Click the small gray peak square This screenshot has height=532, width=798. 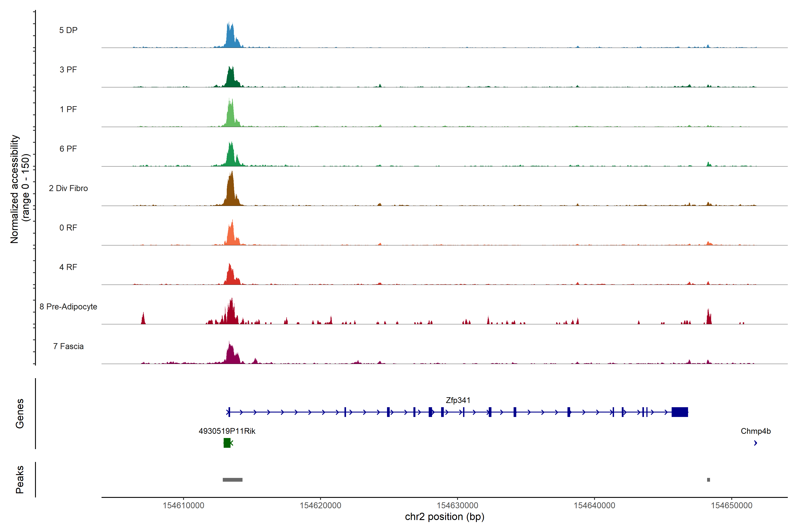pos(708,479)
